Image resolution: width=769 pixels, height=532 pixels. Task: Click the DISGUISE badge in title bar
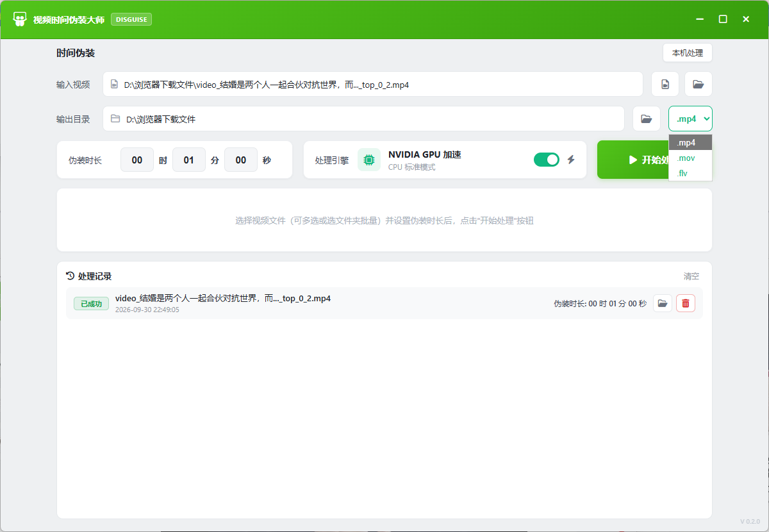tap(131, 19)
